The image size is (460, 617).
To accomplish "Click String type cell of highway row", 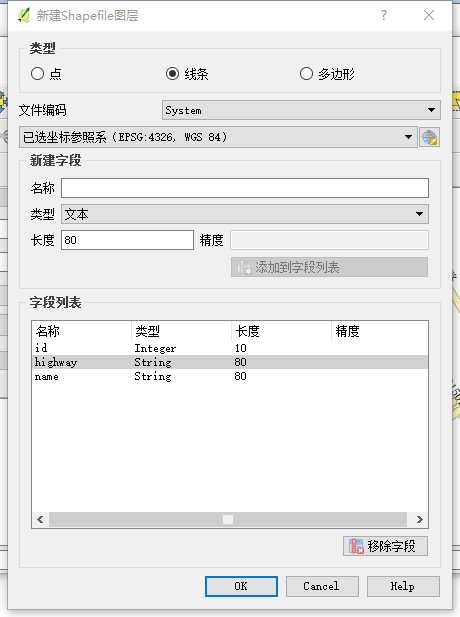I will pyautogui.click(x=153, y=362).
